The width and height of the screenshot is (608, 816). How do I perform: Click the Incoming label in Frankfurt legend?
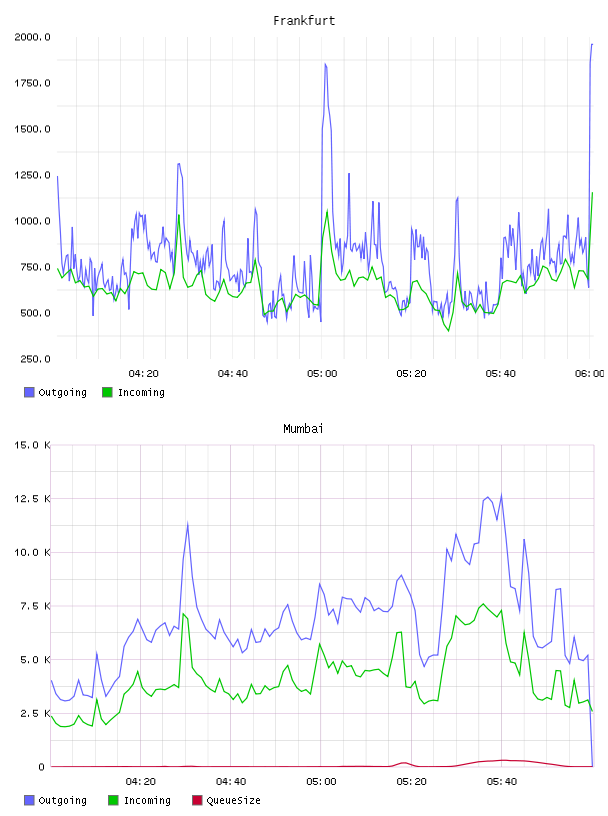coord(141,393)
